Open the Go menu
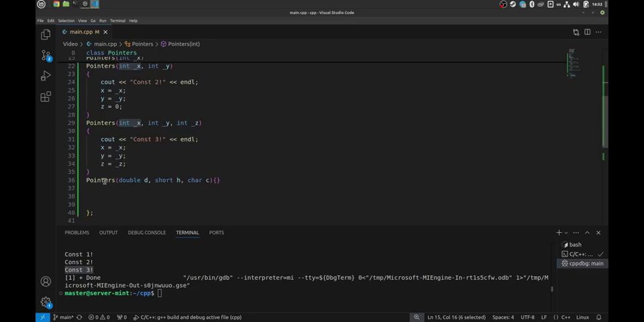 pos(93,21)
